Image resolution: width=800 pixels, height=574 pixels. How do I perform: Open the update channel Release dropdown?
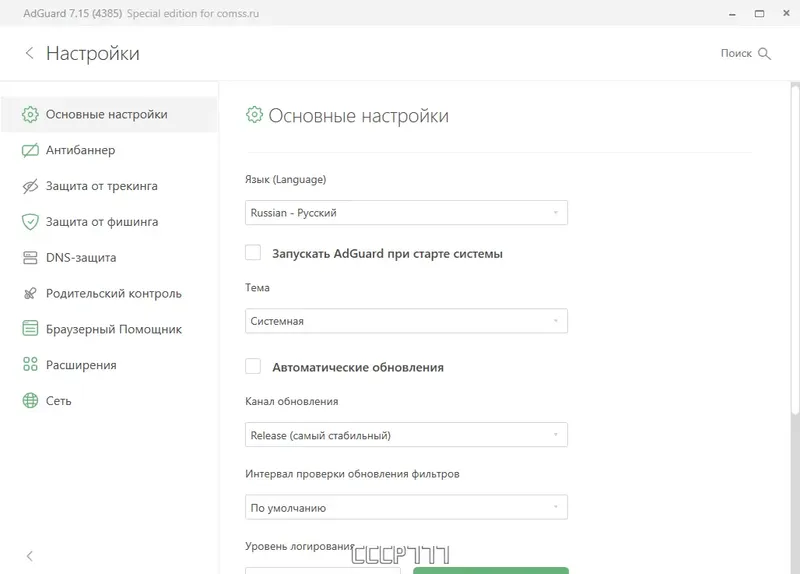[406, 435]
